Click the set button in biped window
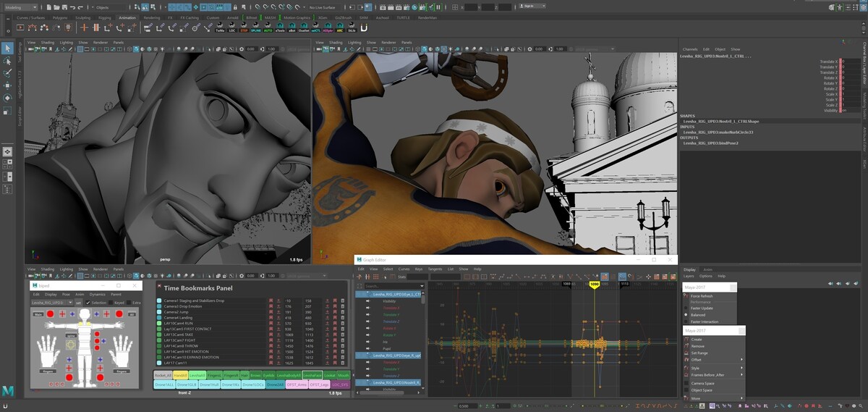 pos(78,303)
